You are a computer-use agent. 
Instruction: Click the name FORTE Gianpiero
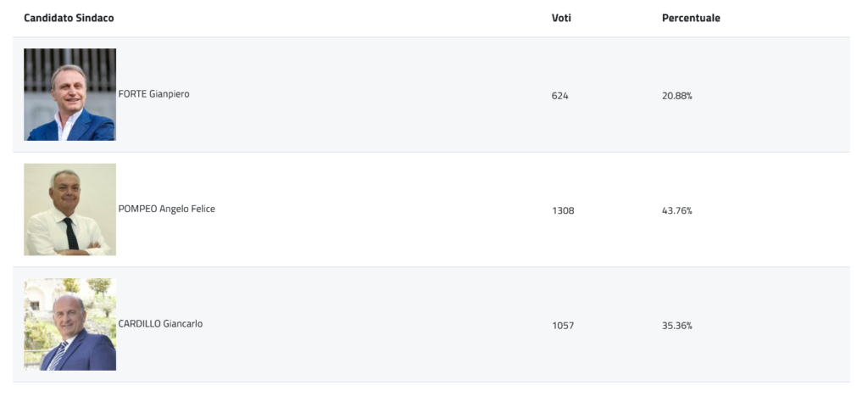(153, 94)
